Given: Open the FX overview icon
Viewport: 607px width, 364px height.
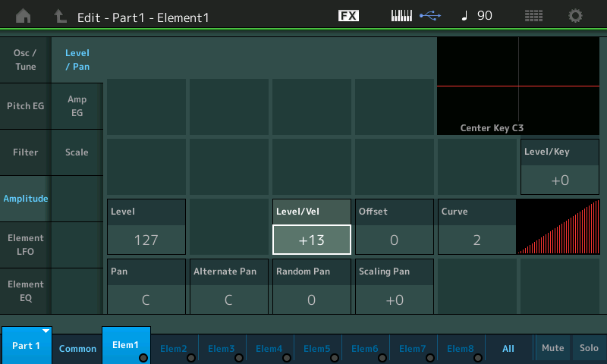Looking at the screenshot, I should [x=348, y=16].
